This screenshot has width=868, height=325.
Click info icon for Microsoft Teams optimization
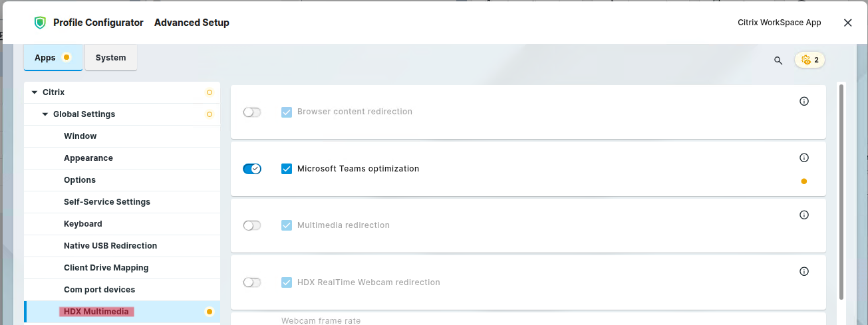[x=803, y=158]
